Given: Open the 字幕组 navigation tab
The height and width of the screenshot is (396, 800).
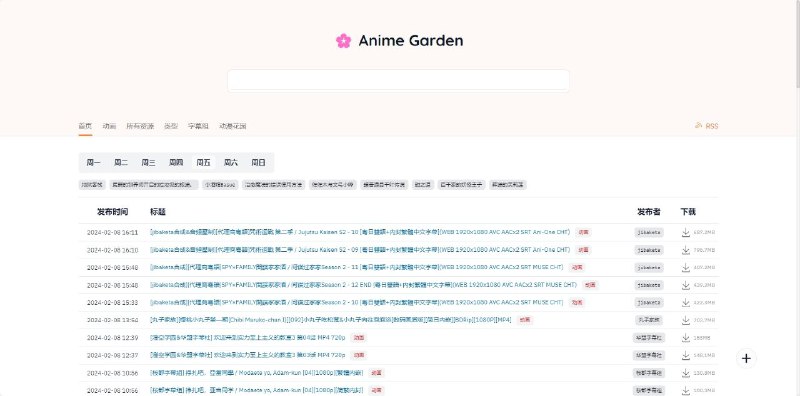Looking at the screenshot, I should pos(198,126).
